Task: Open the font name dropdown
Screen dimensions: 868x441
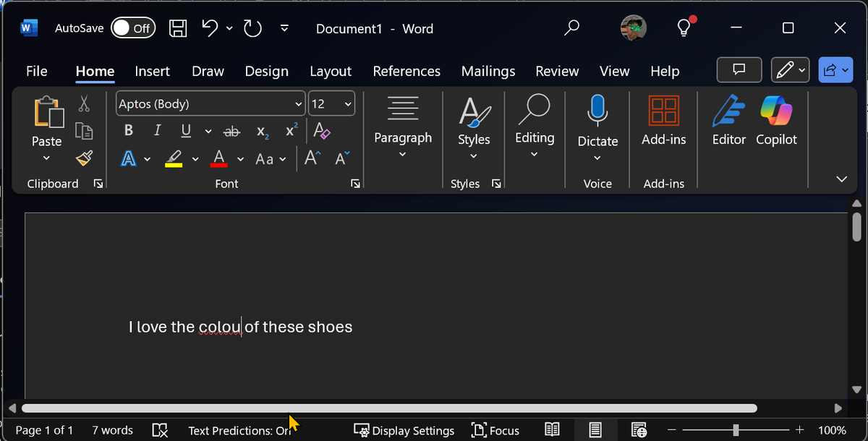Action: [298, 104]
